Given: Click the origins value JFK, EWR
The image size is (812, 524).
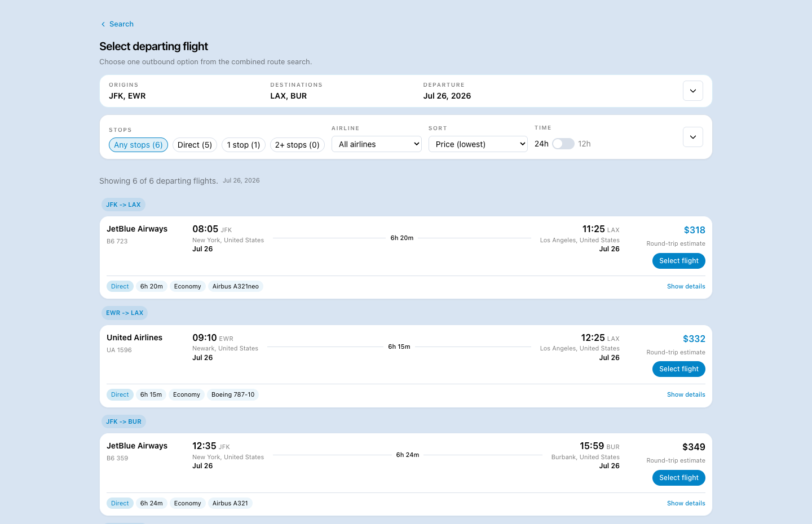Looking at the screenshot, I should click(x=127, y=96).
